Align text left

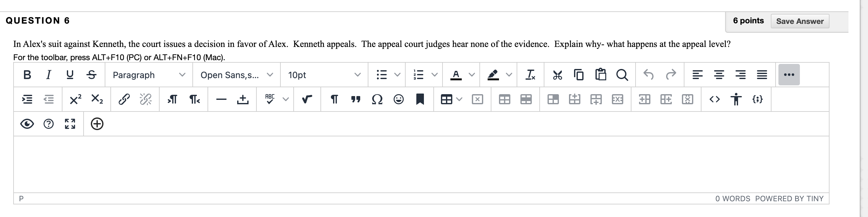tap(697, 75)
